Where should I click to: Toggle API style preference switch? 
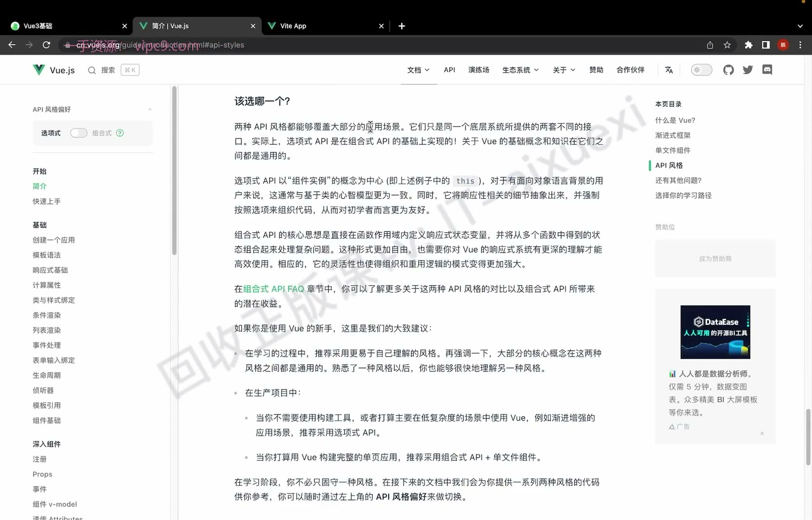tap(79, 133)
